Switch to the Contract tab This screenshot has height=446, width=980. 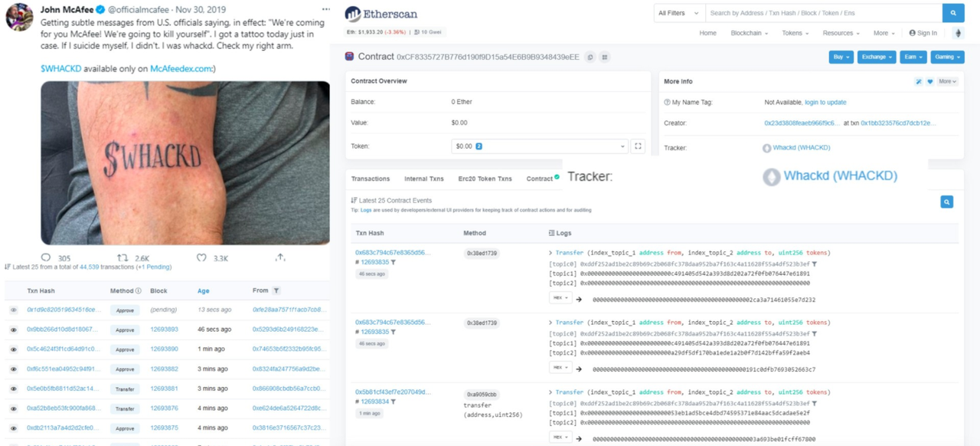point(543,179)
